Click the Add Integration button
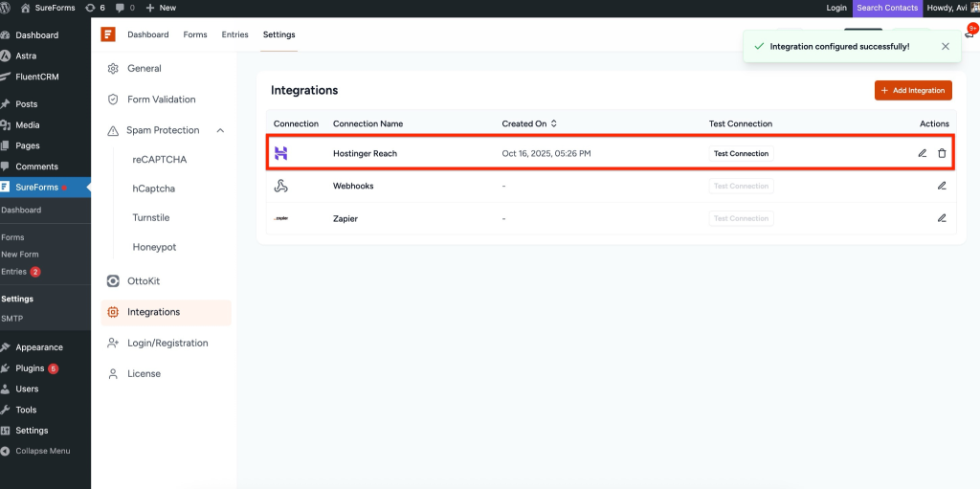 [x=912, y=90]
